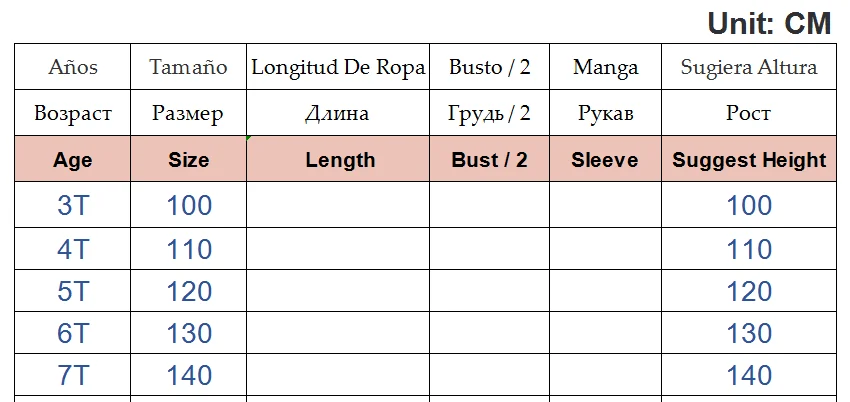Viewport: 850px width, 402px height.
Task: Select the 110 cell in Size column
Action: (189, 249)
